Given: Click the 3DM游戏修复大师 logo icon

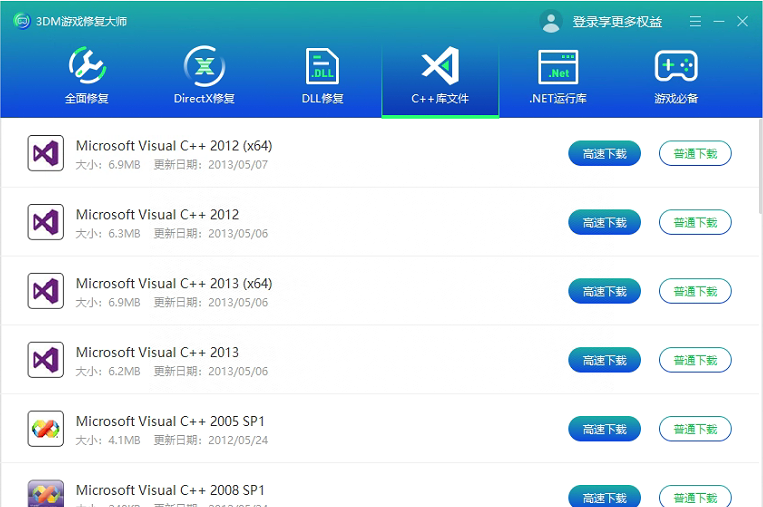Looking at the screenshot, I should coord(22,21).
